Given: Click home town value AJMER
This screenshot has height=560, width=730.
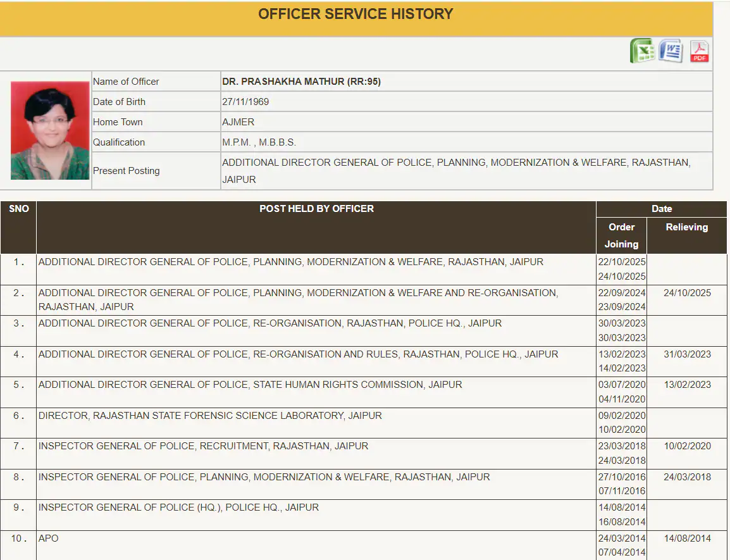Looking at the screenshot, I should 238,122.
